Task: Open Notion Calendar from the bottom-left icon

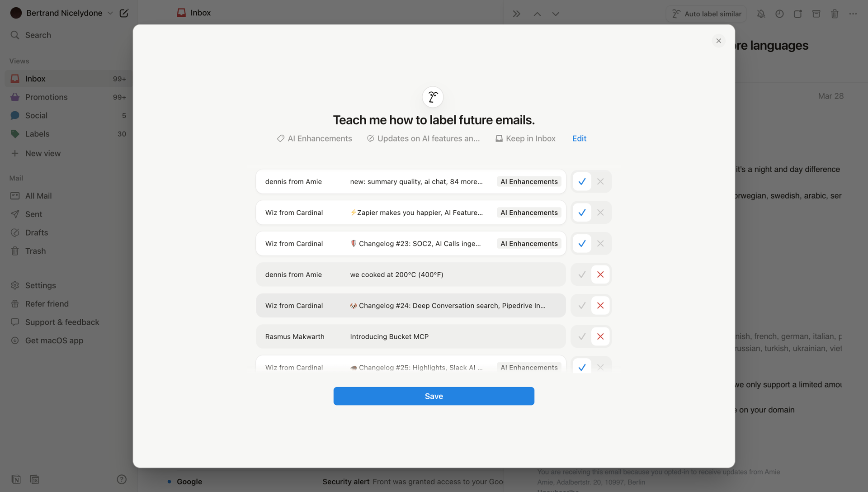Action: click(34, 479)
